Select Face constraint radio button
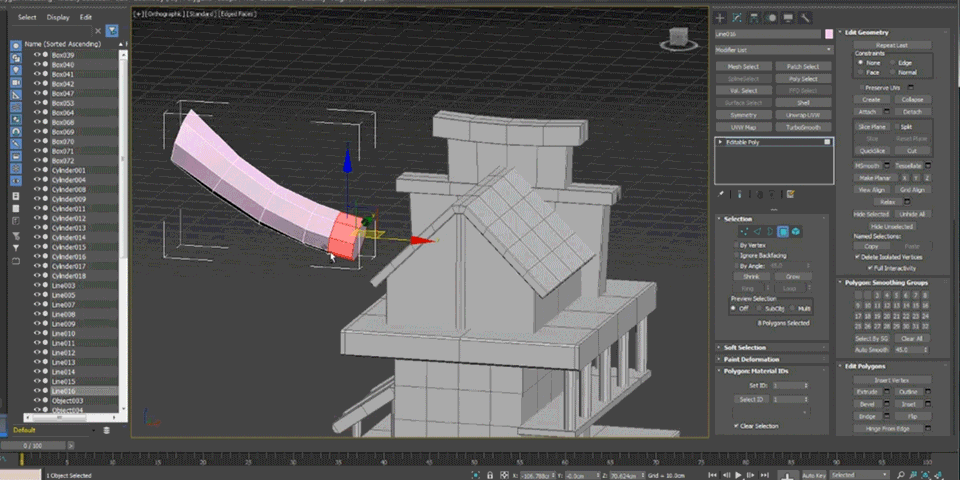 coord(861,72)
